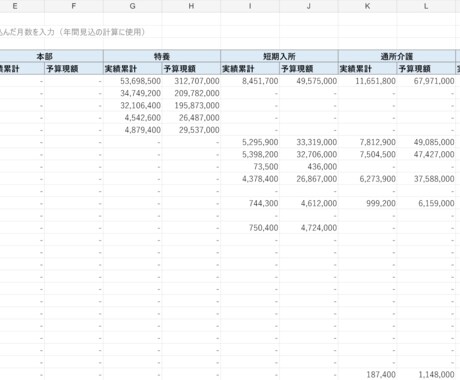Select column header H

tap(191, 6)
